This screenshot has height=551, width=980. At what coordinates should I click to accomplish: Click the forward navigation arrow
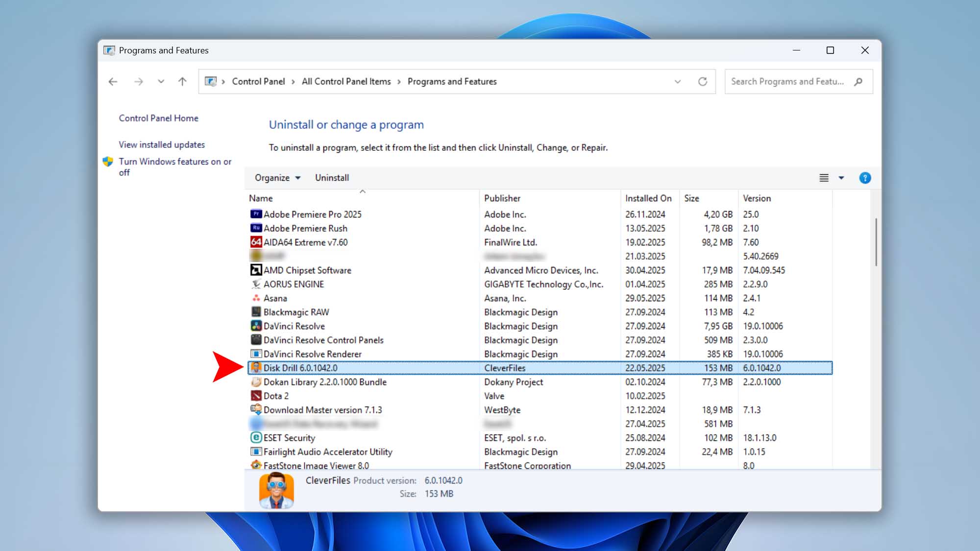pos(139,81)
